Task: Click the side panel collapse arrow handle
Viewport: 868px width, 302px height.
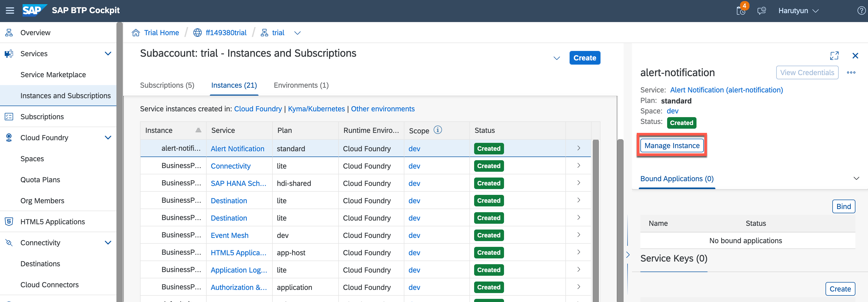Action: click(x=628, y=255)
